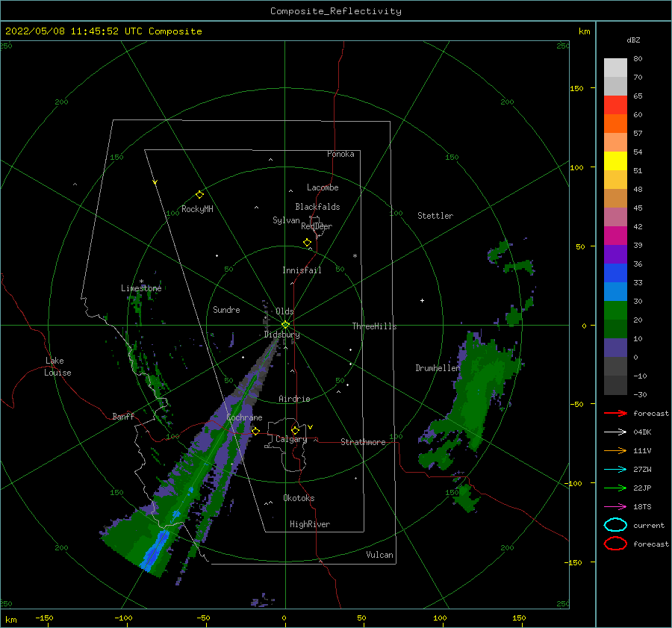The width and height of the screenshot is (672, 628).
Task: Click the yellow diamond marker inside Calgary
Action: (295, 430)
